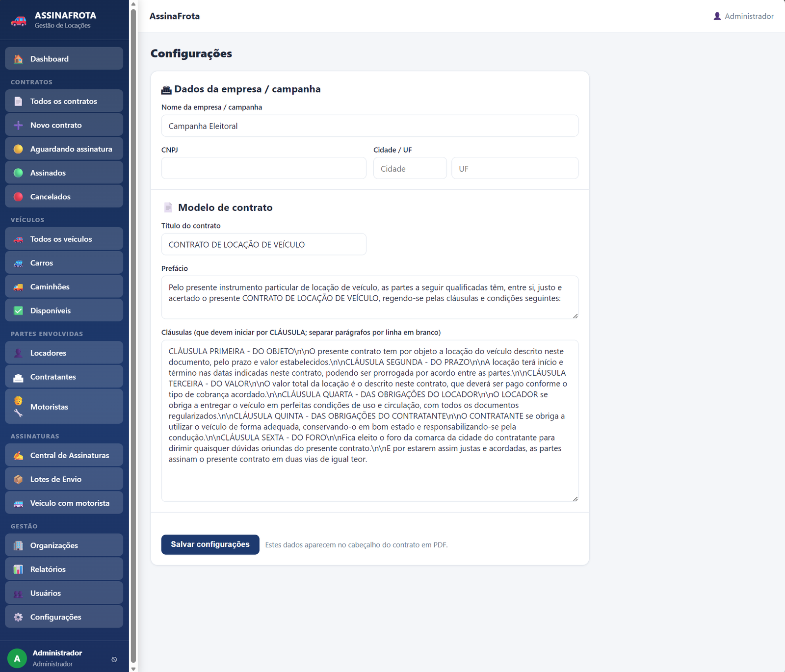Viewport: 785px width, 672px height.
Task: Open the Todos os veículos menu
Action: (64, 239)
